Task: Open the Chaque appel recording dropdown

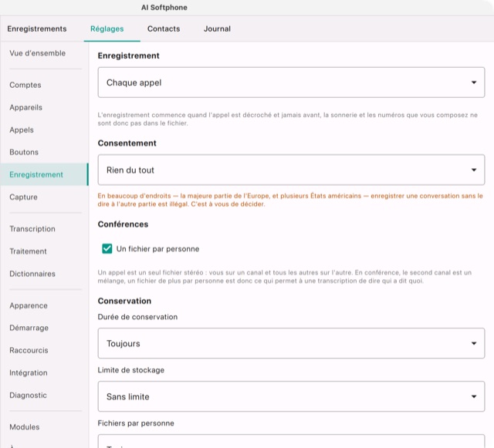Action: click(x=291, y=83)
